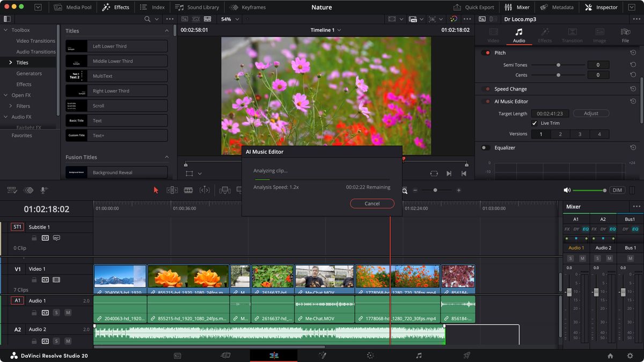Switch to the Fusion page icon
The image size is (644, 362).
click(x=322, y=356)
